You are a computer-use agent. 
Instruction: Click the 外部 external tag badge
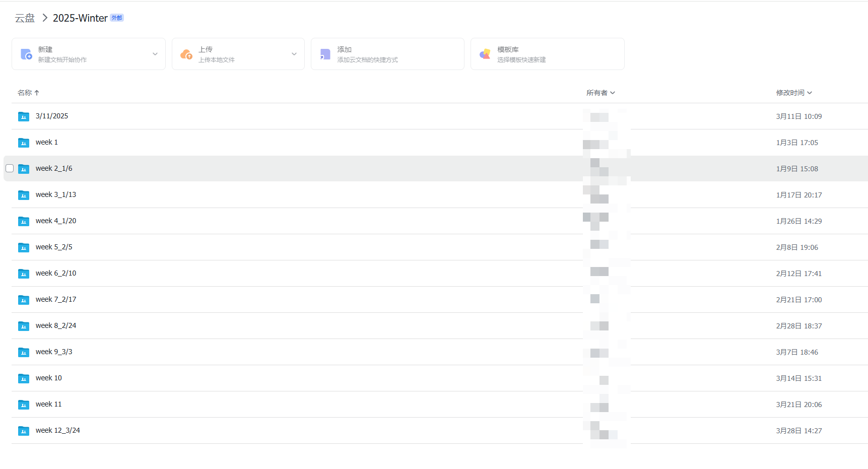(117, 18)
